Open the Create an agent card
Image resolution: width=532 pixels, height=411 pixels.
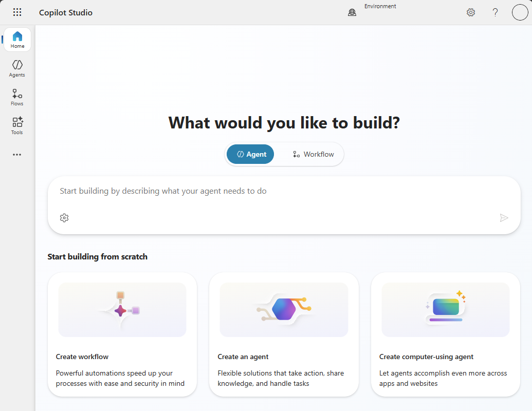[284, 334]
